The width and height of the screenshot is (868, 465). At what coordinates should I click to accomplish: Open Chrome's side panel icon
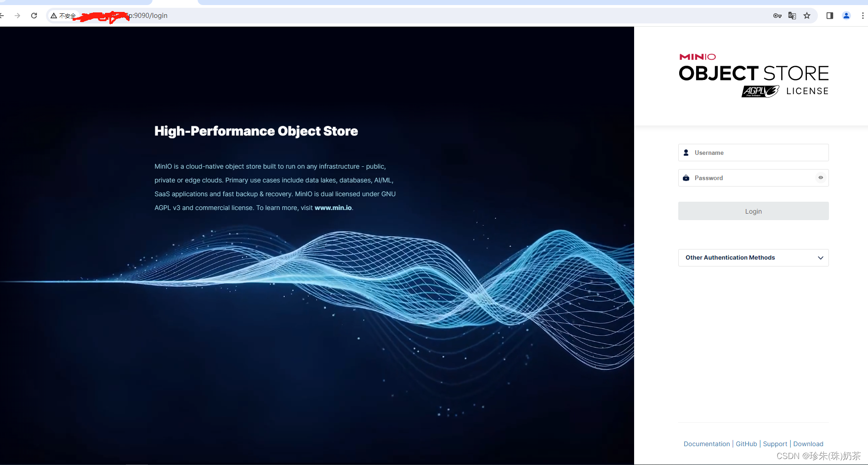(x=829, y=16)
